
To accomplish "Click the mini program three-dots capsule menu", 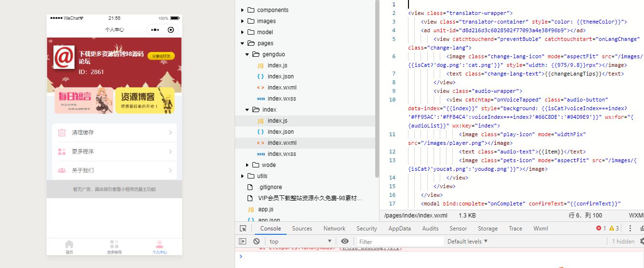I will point(155,30).
